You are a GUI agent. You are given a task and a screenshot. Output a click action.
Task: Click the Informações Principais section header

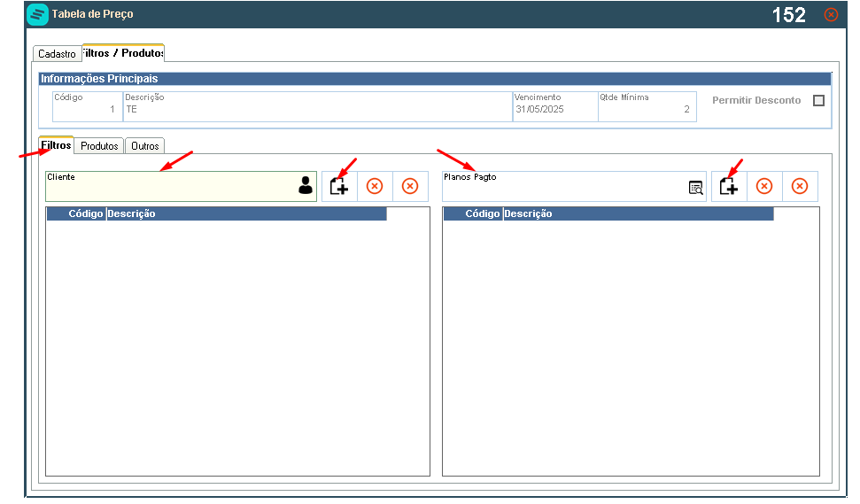click(435, 79)
